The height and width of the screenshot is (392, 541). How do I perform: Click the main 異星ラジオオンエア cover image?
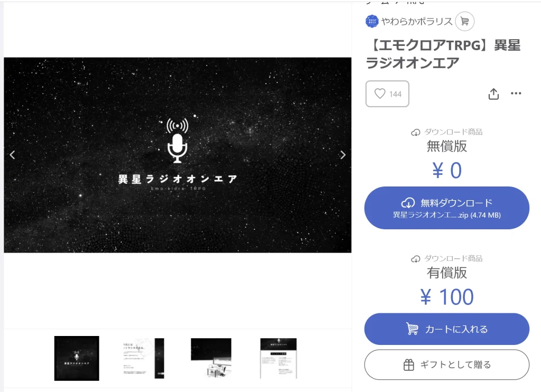click(178, 155)
